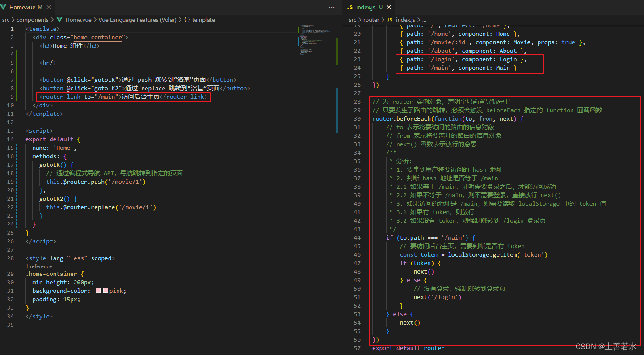
Task: Click name: 'Home' property line
Action: (x=55, y=148)
